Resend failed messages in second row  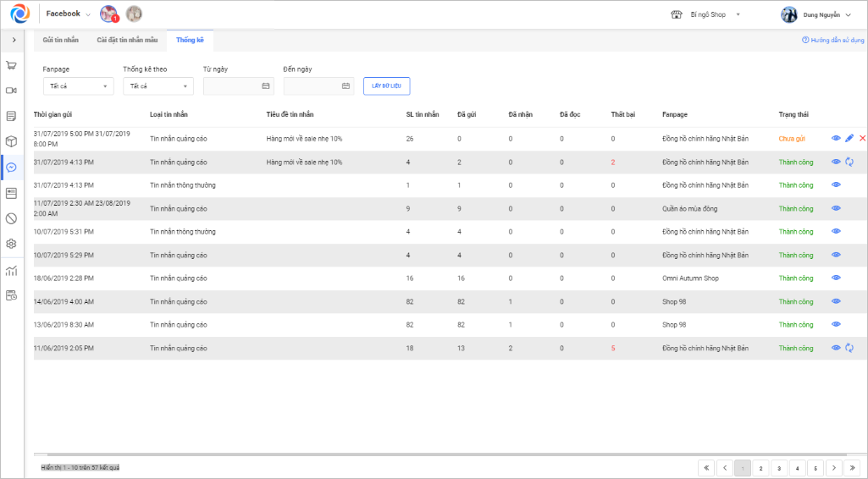click(x=849, y=162)
